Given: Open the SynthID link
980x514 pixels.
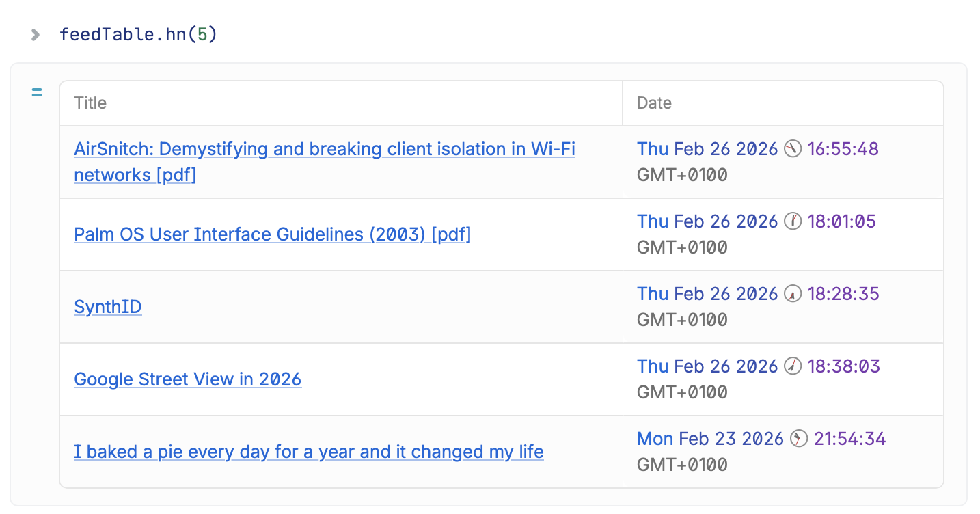Looking at the screenshot, I should coord(107,307).
